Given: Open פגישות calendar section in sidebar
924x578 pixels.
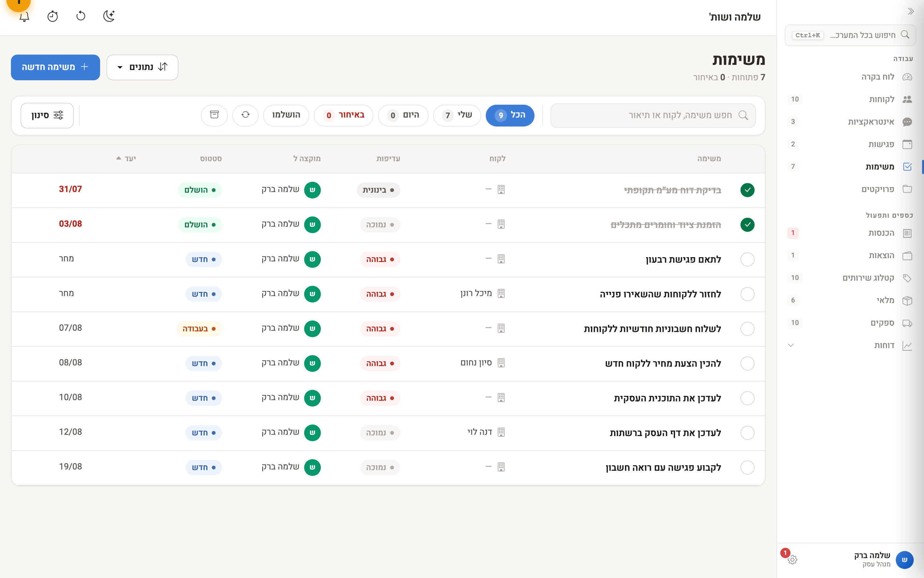Looking at the screenshot, I should pos(851,144).
